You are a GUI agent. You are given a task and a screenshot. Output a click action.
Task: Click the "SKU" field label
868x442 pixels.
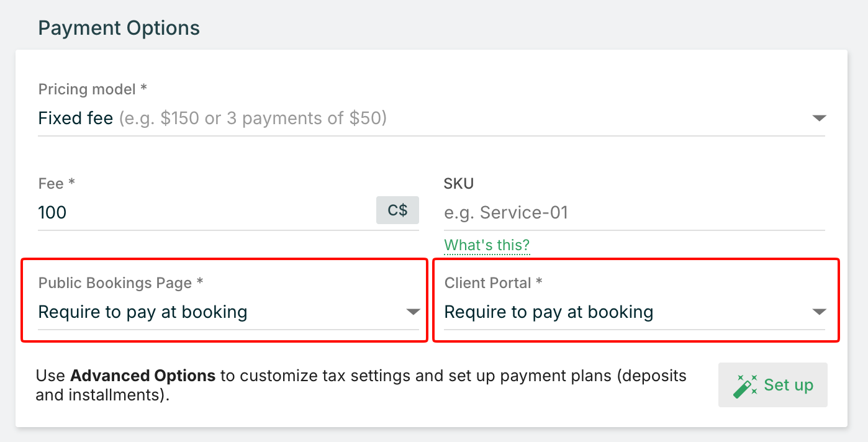[459, 184]
